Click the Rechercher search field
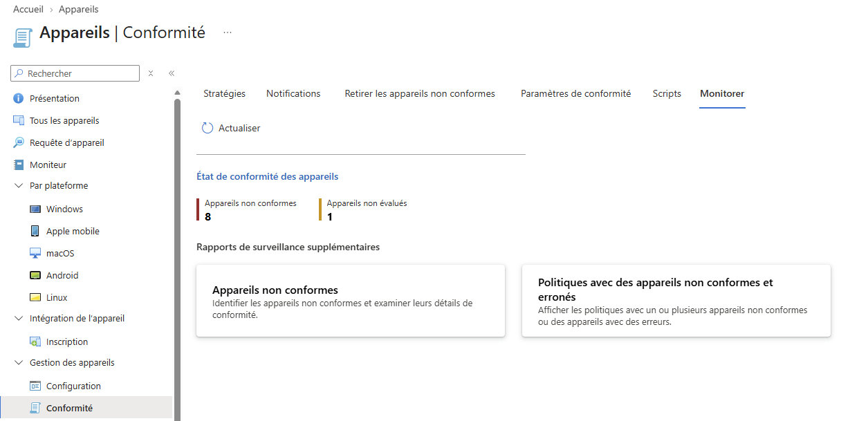The width and height of the screenshot is (868, 421). click(x=75, y=73)
